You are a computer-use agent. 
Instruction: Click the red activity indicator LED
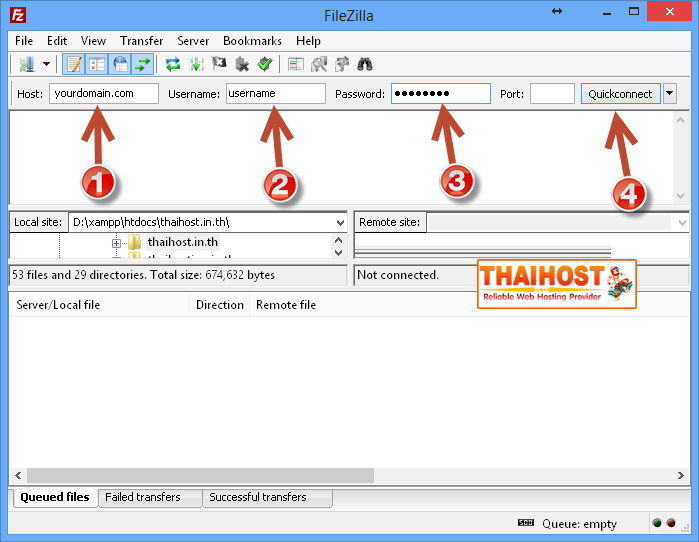point(671,523)
